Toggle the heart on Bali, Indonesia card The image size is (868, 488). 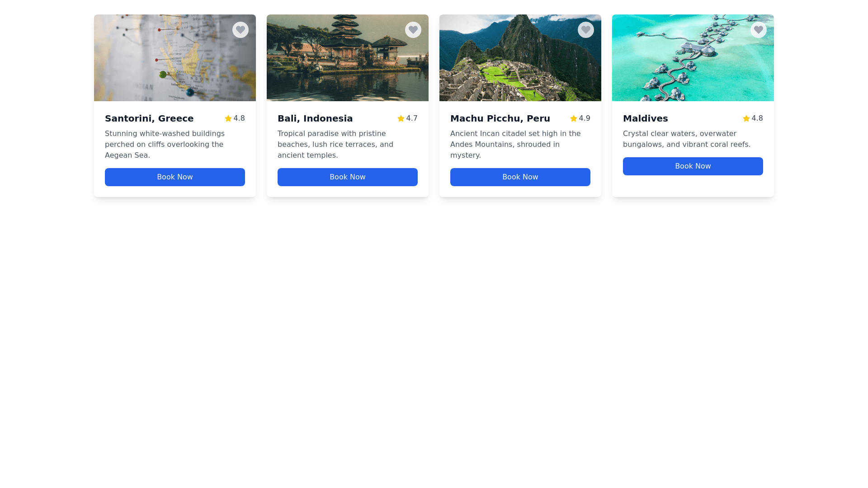413,30
